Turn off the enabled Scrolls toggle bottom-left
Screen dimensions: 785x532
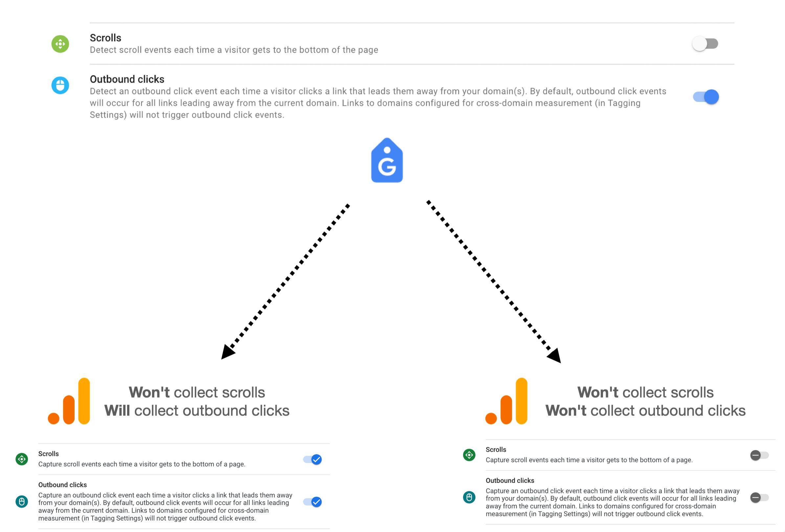point(312,459)
